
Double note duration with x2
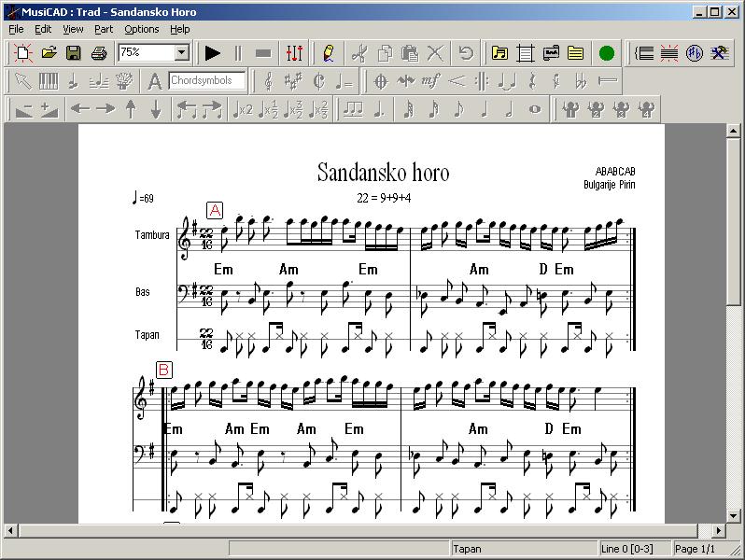[x=243, y=109]
